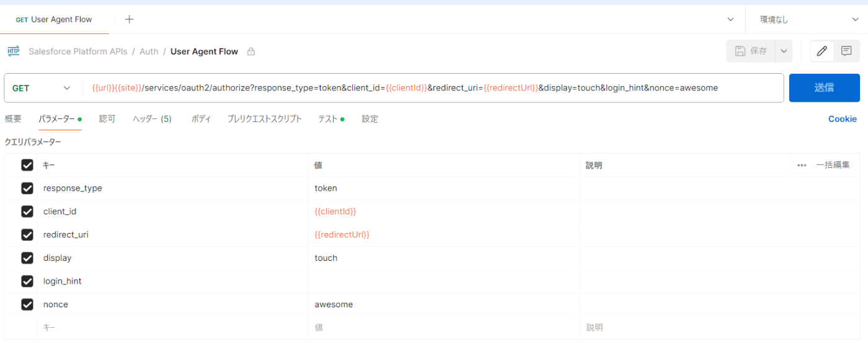The width and height of the screenshot is (868, 347).
Task: Click the Cookie link
Action: 842,119
